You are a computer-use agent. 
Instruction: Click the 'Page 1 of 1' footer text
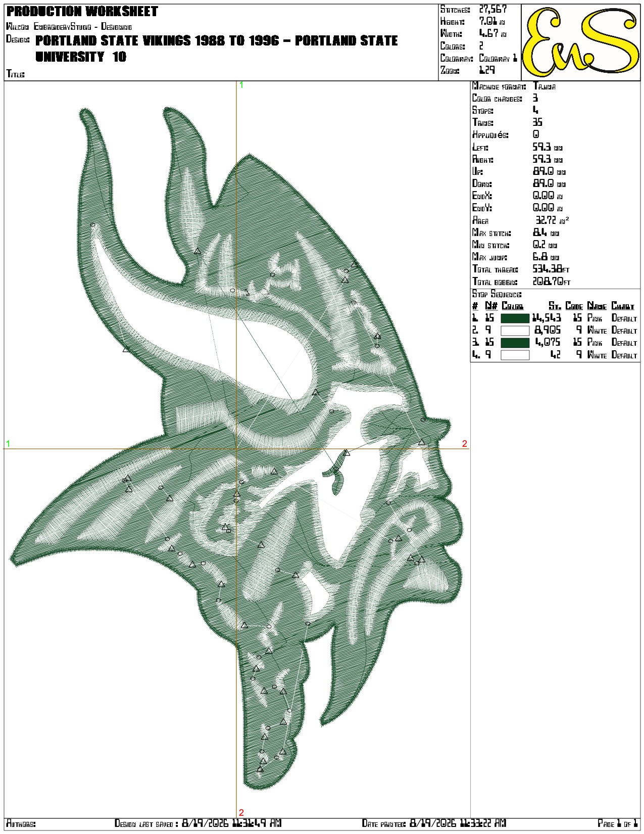(x=618, y=823)
